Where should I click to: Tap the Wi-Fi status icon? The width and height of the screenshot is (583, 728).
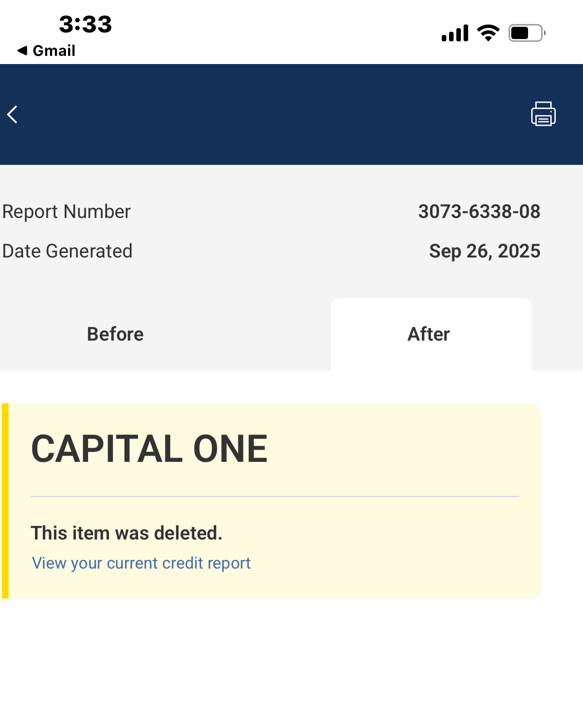488,33
